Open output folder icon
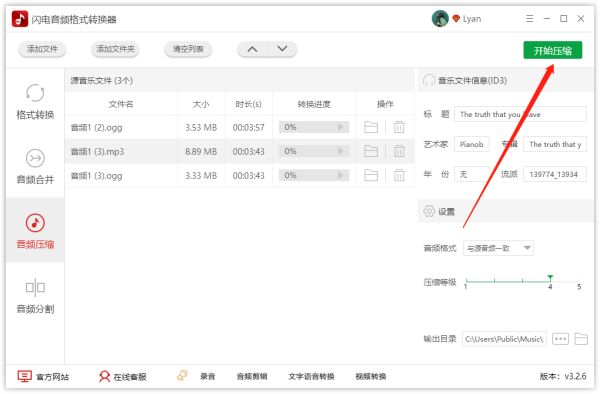Screen dimensions: 600x394 (581, 339)
